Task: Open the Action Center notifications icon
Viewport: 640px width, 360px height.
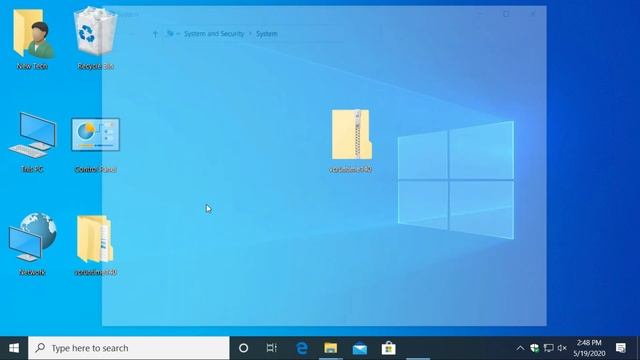Action: click(621, 348)
